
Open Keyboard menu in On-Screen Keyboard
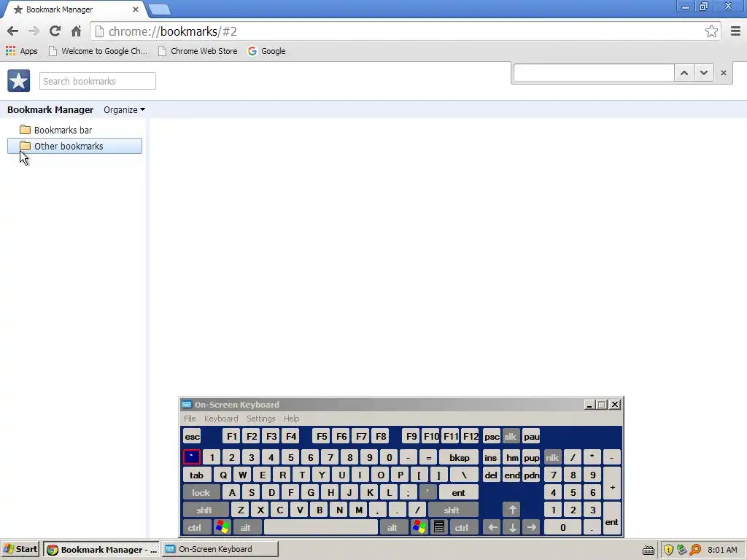point(221,419)
